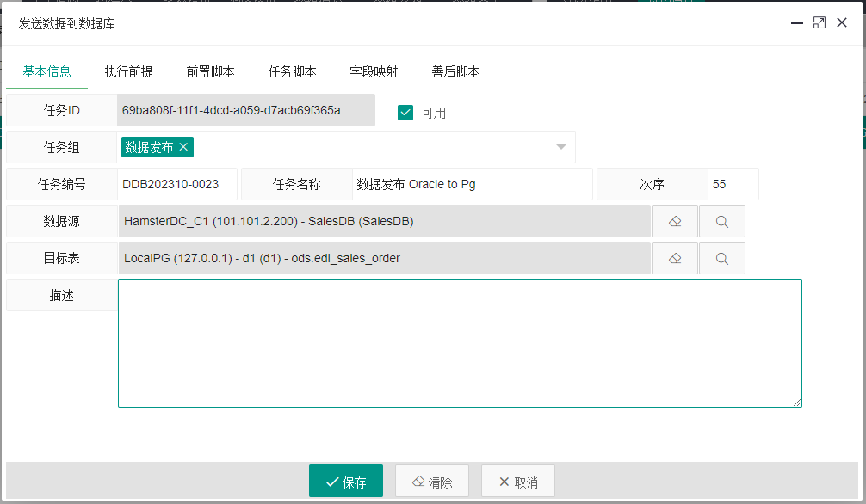Toggle the 可用 checkbox

(x=405, y=113)
